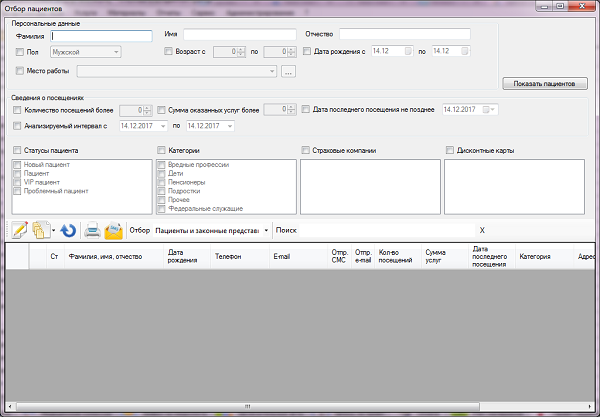
Task: Click the calendar icon in the first birth date field
Action: coord(408,51)
